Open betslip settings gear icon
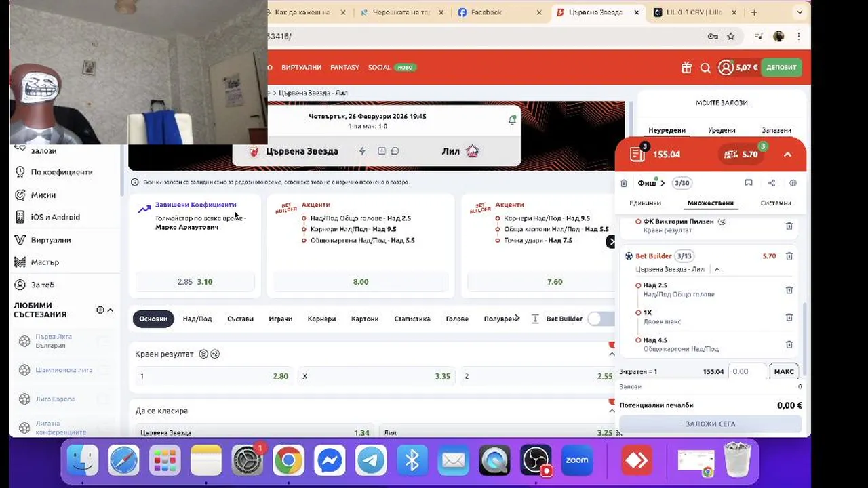Screen dimensions: 868x488 tap(793, 183)
